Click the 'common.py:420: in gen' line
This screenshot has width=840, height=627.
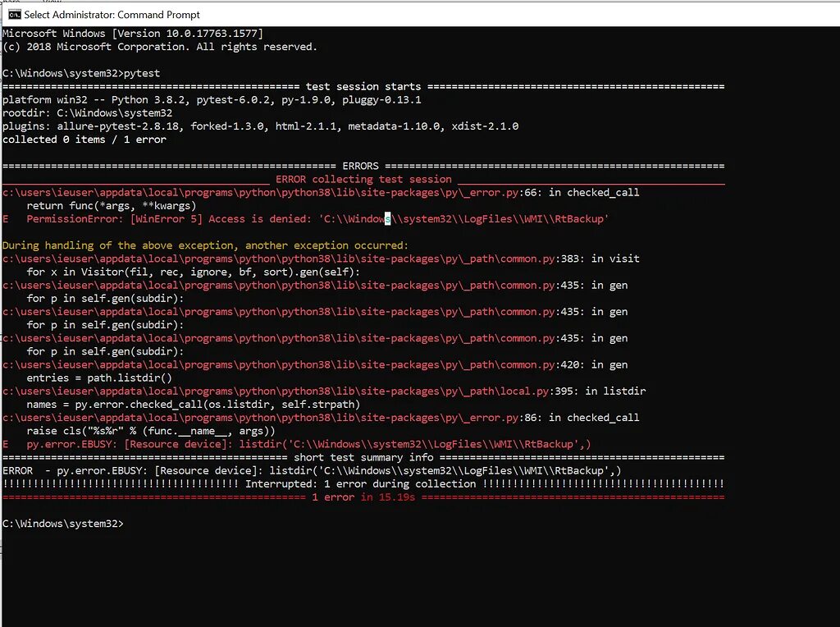click(x=315, y=365)
